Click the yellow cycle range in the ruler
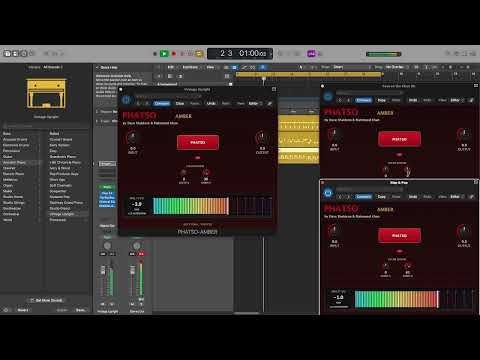Screen dimensions: 480x360 click(x=308, y=74)
